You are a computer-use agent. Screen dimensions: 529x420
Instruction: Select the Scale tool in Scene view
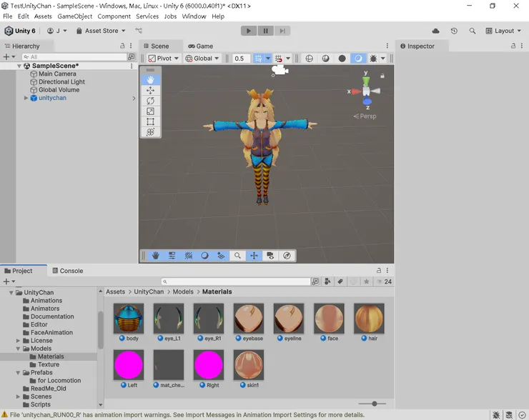tap(150, 111)
